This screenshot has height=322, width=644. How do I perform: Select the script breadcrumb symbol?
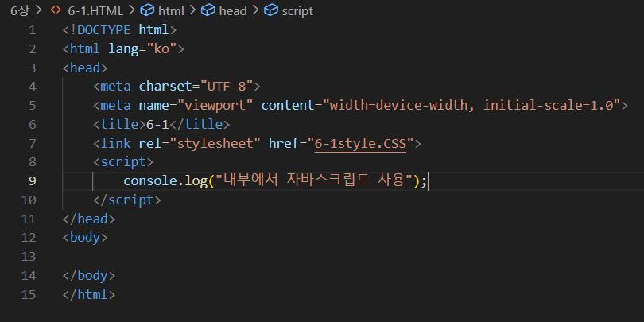[x=297, y=10]
